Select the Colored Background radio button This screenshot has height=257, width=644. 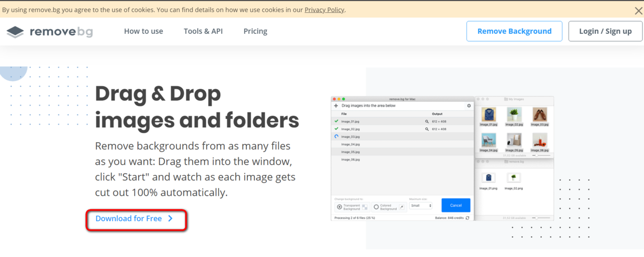376,207
